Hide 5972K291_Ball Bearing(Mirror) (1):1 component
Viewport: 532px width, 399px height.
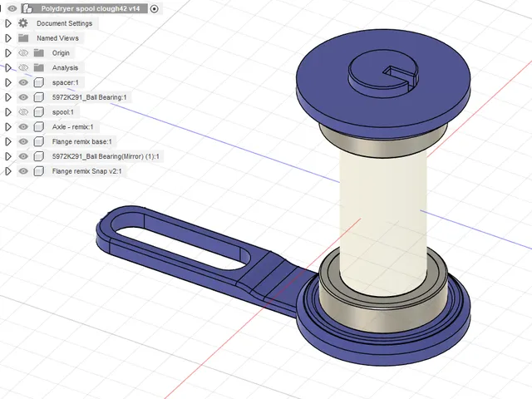[23, 156]
